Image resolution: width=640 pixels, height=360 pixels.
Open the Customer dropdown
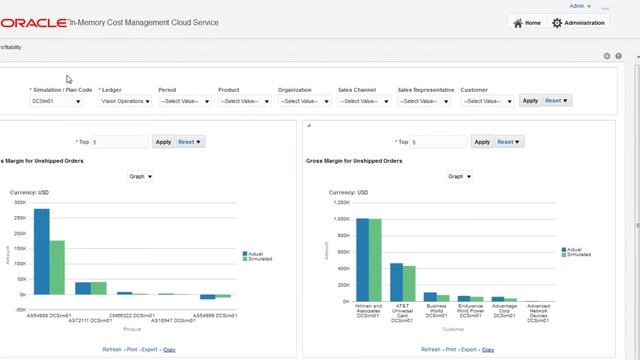click(487, 101)
